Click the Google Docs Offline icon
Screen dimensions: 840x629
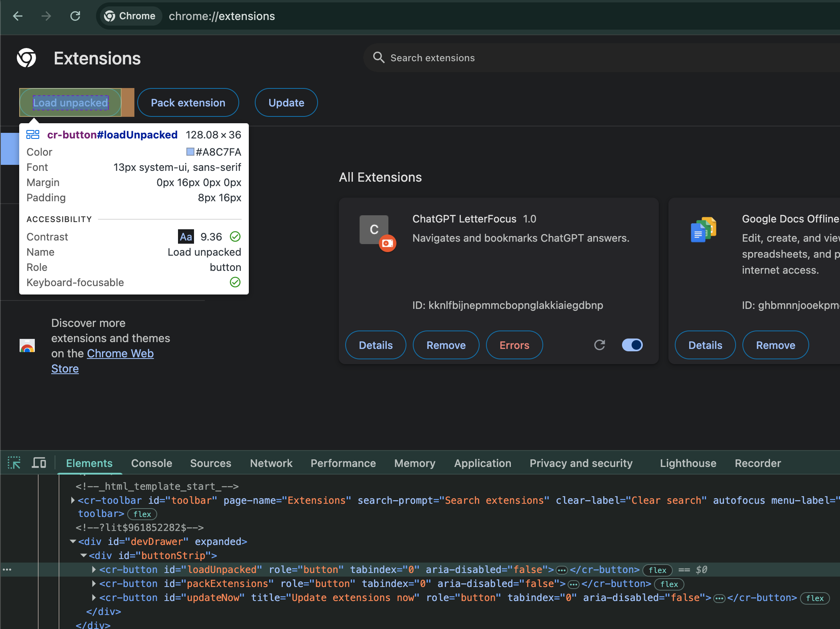point(704,230)
